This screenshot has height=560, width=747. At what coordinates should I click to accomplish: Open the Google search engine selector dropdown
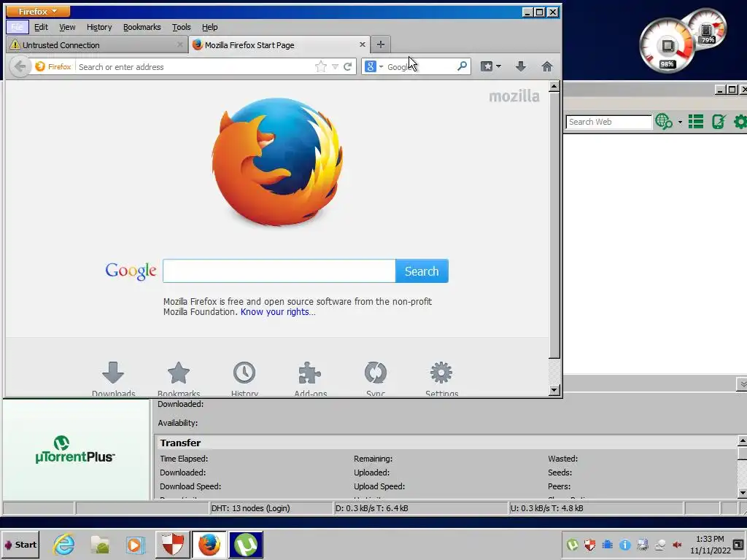(x=374, y=66)
